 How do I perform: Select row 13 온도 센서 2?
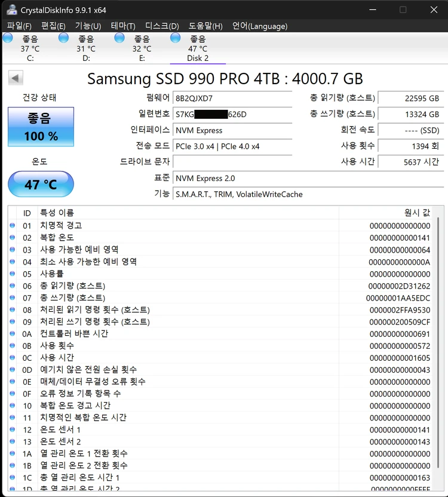coord(221,441)
